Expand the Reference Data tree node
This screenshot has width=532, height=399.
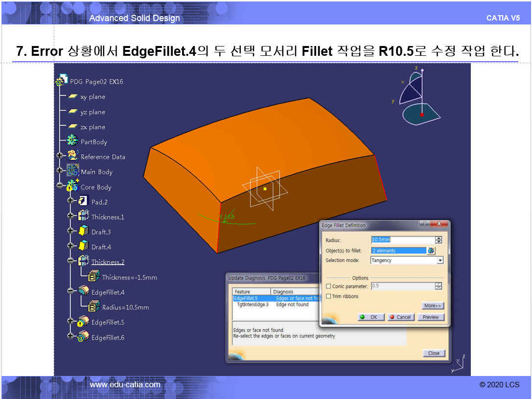60,156
